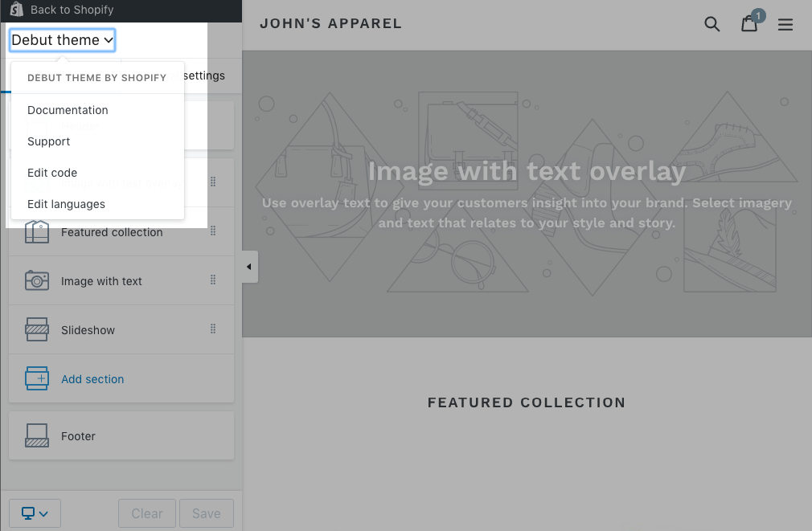Click the Image with text camera icon

(x=37, y=280)
